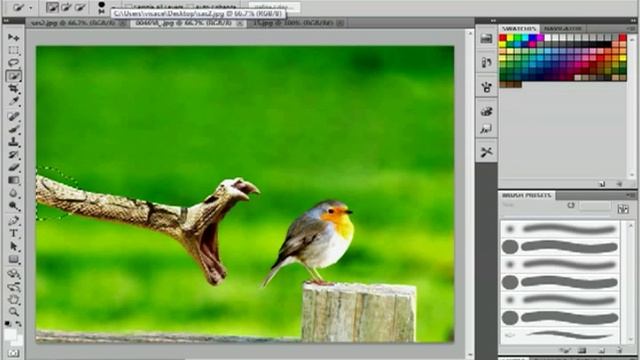Viewport: 640px width, 360px height.
Task: Toggle Sample All Layers checkbox
Action: pyautogui.click(x=128, y=7)
